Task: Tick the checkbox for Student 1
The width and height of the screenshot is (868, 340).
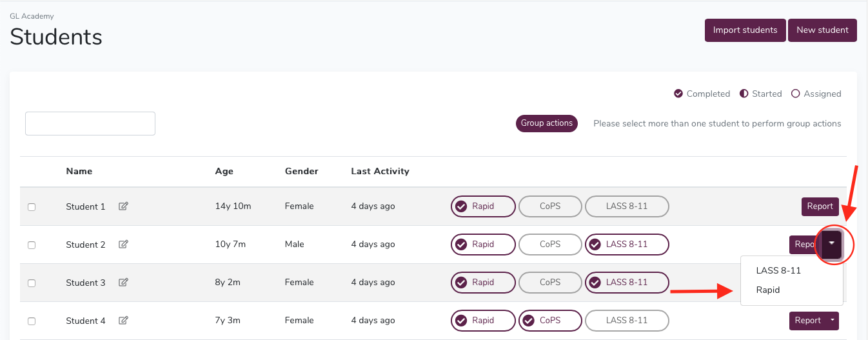Action: [x=32, y=207]
